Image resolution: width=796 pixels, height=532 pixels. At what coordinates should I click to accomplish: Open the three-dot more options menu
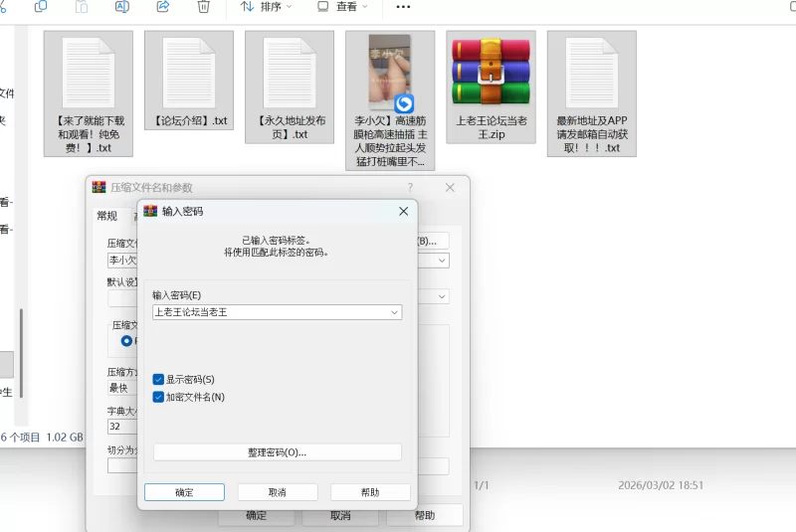tap(403, 6)
